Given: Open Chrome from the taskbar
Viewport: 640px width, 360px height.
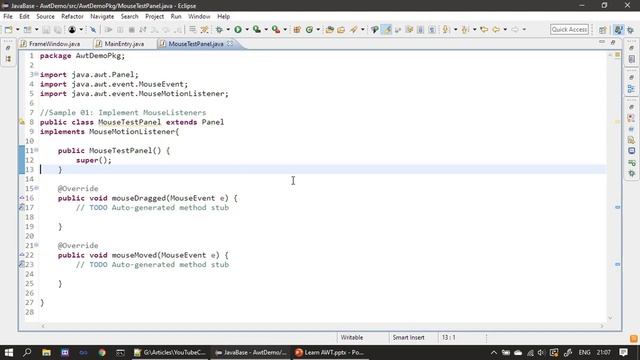Looking at the screenshot, I should click(102, 352).
